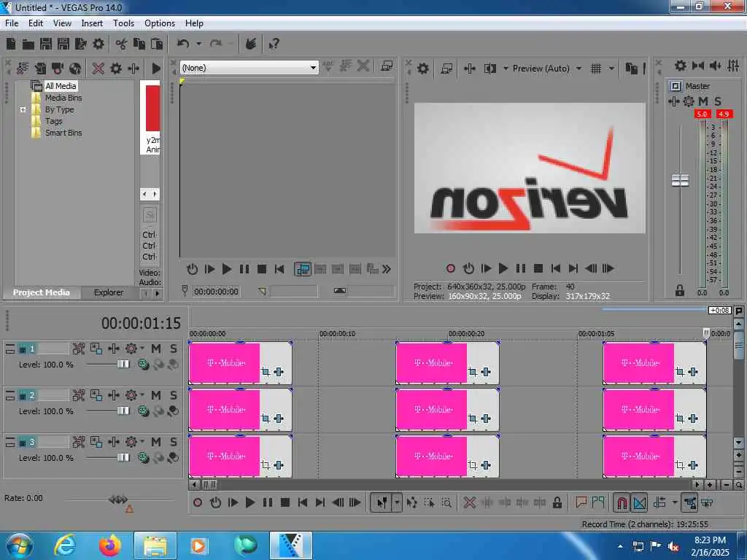
Task: Select the Smart Bins folder
Action: [63, 133]
